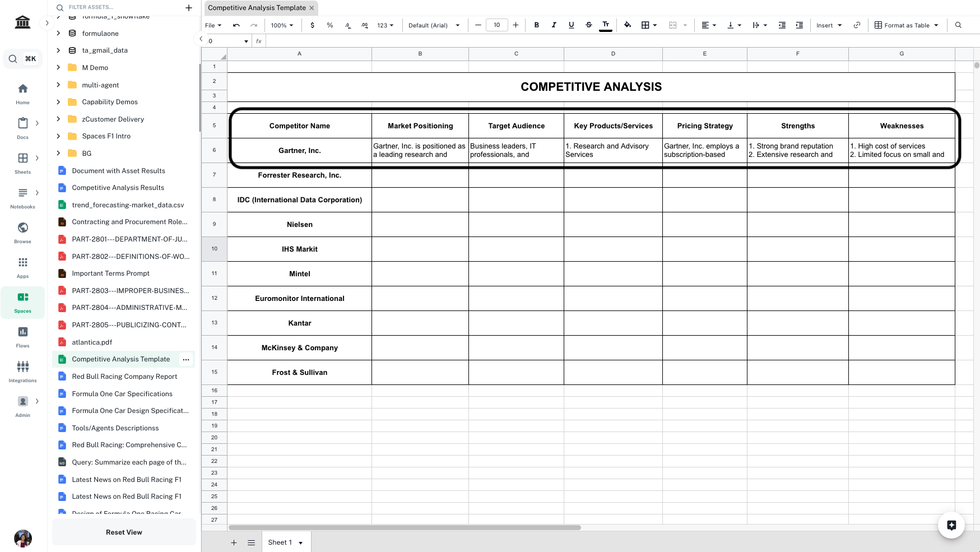Open all sheets list icon
Viewport: 980px width, 552px height.
click(252, 542)
